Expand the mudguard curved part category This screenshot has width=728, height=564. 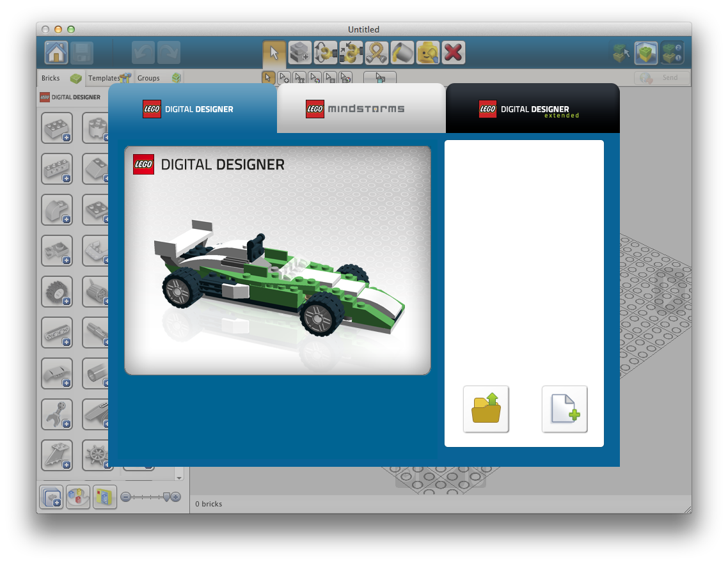tap(57, 373)
